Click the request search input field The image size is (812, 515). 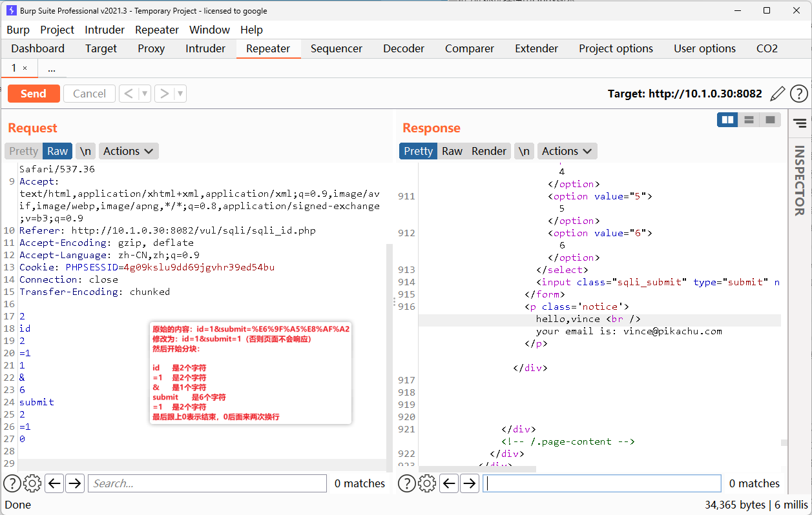(207, 483)
